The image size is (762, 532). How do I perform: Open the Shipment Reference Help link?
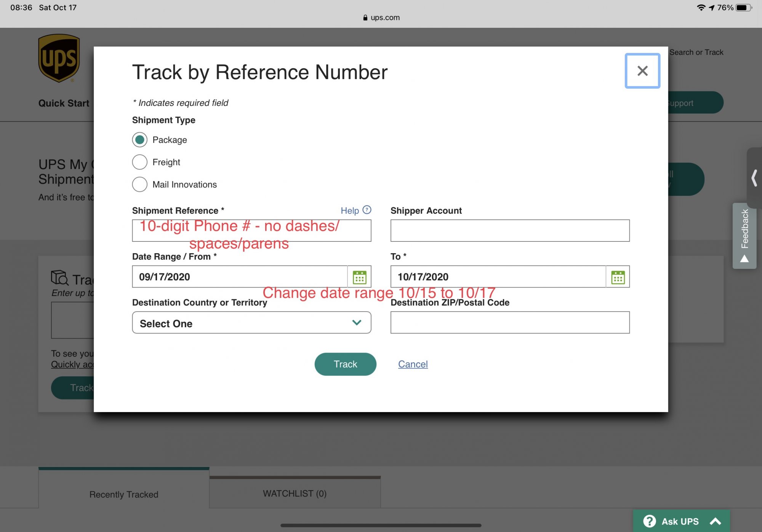point(349,211)
